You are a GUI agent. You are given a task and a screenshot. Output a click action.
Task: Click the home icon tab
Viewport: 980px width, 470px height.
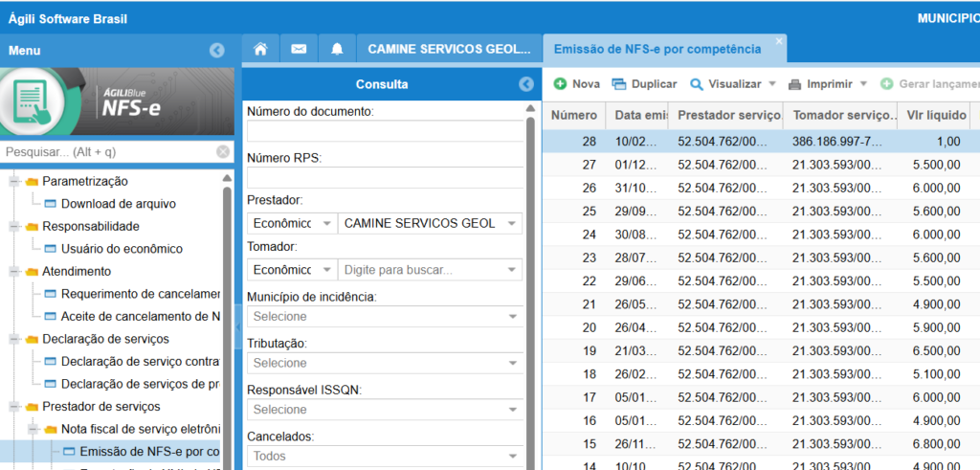[260, 49]
